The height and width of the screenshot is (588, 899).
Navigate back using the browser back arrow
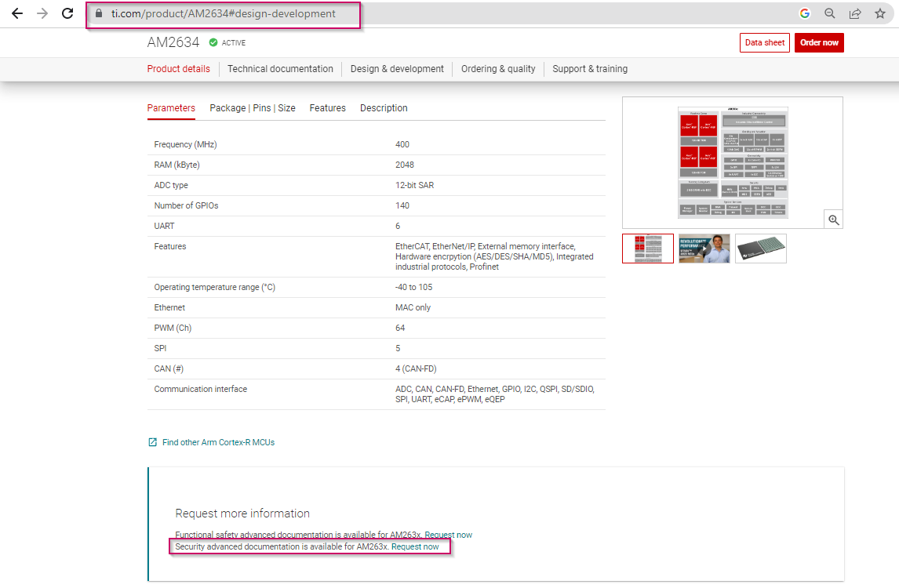click(x=16, y=13)
